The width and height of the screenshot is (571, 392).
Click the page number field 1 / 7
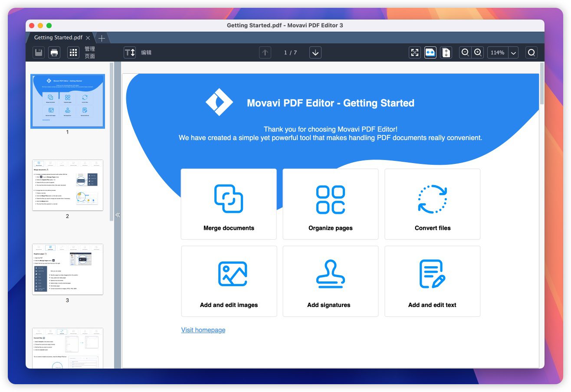(x=290, y=52)
